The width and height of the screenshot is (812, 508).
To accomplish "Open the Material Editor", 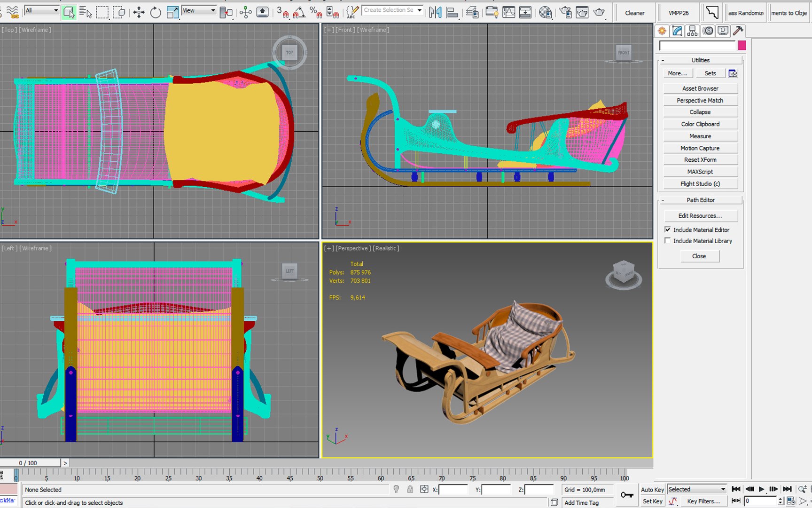I will point(545,12).
